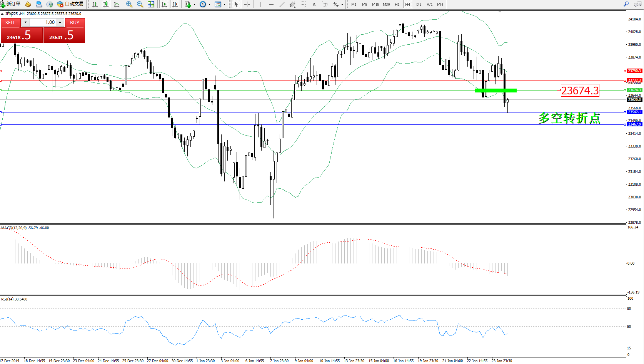Select the trendline drawing tool

pos(282,4)
